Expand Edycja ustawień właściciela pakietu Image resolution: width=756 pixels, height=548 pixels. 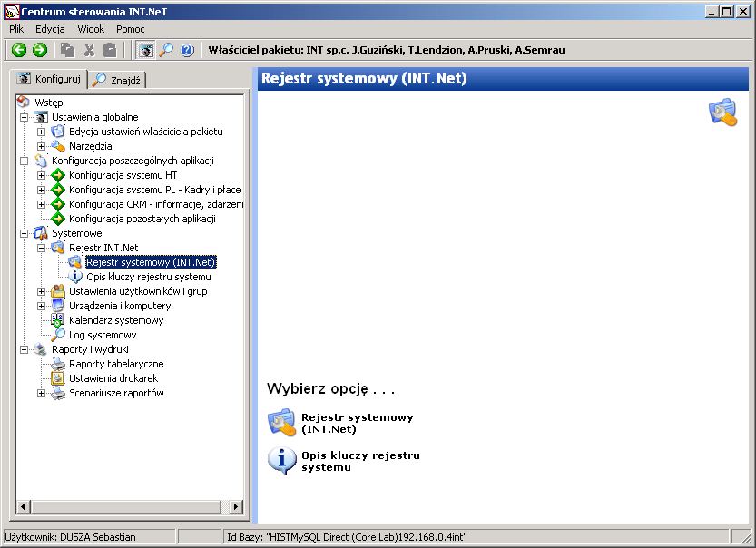tap(41, 132)
